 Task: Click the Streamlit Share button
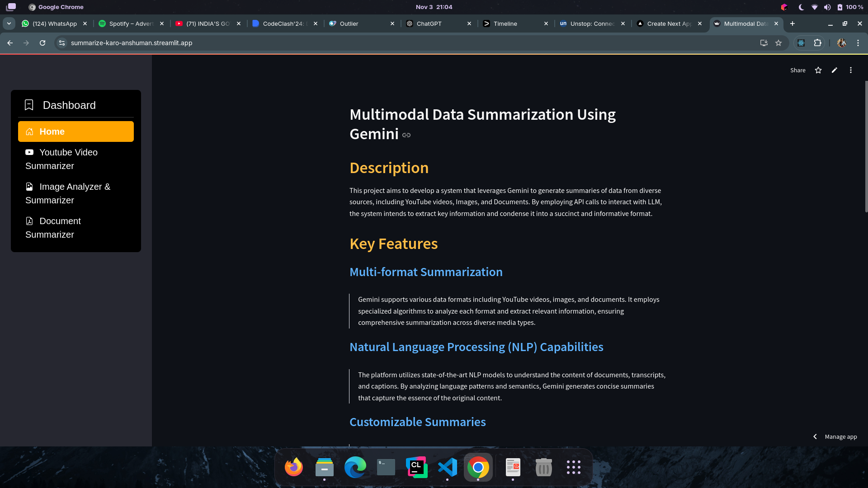click(x=797, y=70)
